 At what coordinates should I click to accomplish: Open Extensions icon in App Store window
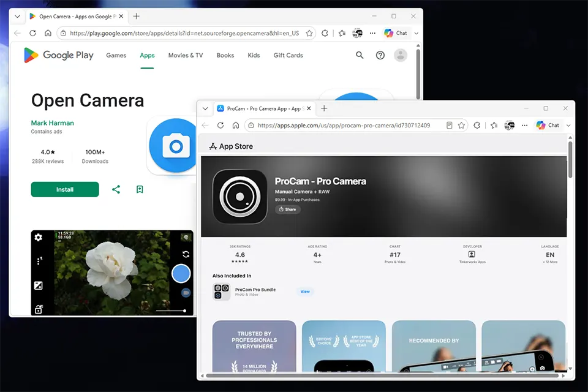click(x=477, y=126)
